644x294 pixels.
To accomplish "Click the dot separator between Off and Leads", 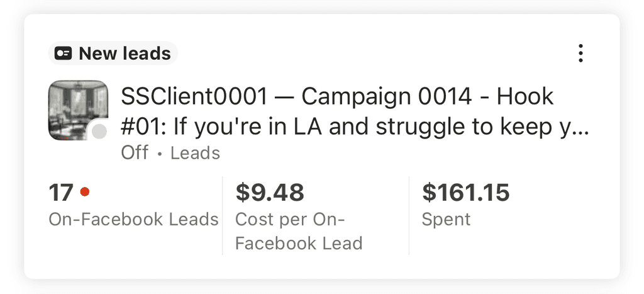I will [160, 154].
